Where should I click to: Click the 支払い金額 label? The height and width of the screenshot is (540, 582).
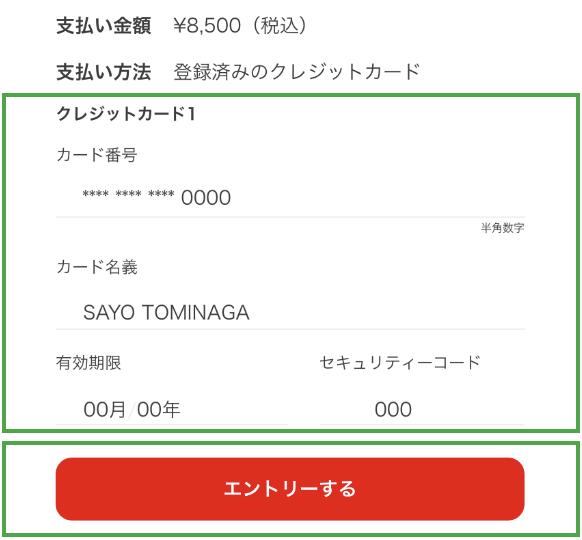[104, 26]
